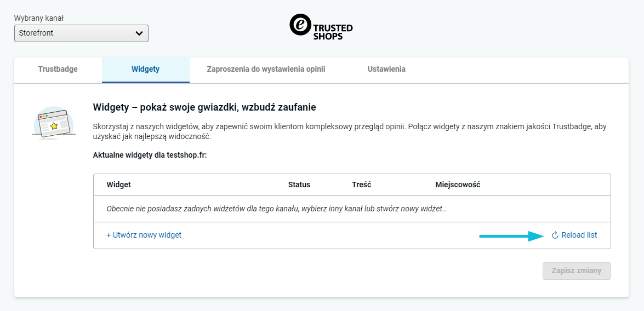Screen dimensions: 644x311
Task: Click the circular reload arrow icon
Action: point(555,235)
